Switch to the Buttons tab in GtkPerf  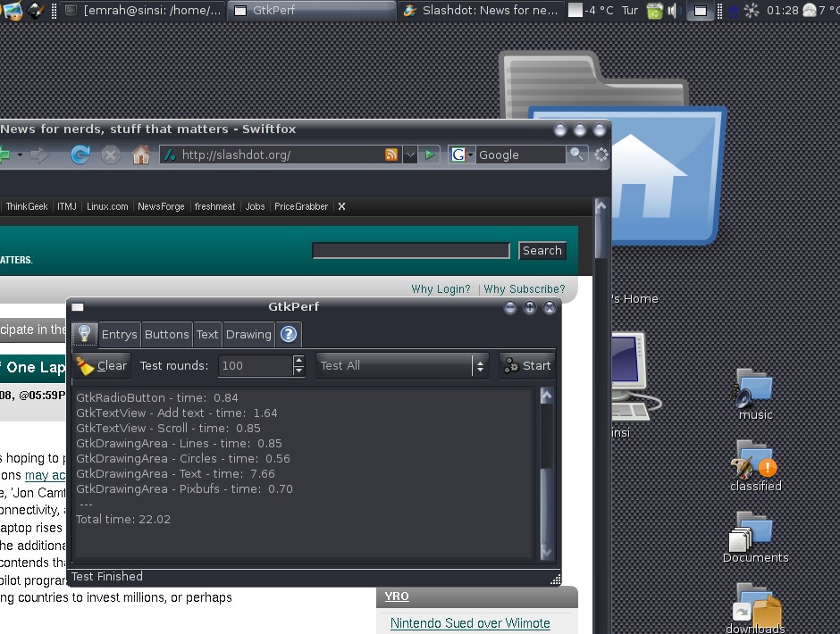(166, 335)
